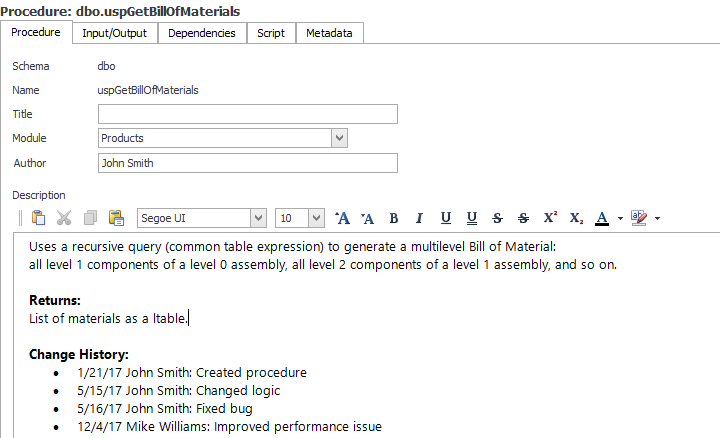The image size is (720, 438).
Task: View the Metadata tab
Action: (329, 33)
